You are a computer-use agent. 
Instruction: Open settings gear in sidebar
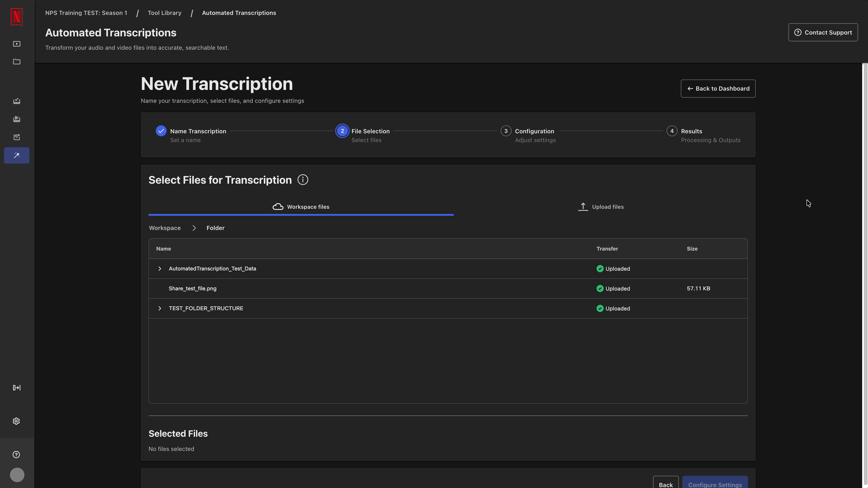coord(17,421)
